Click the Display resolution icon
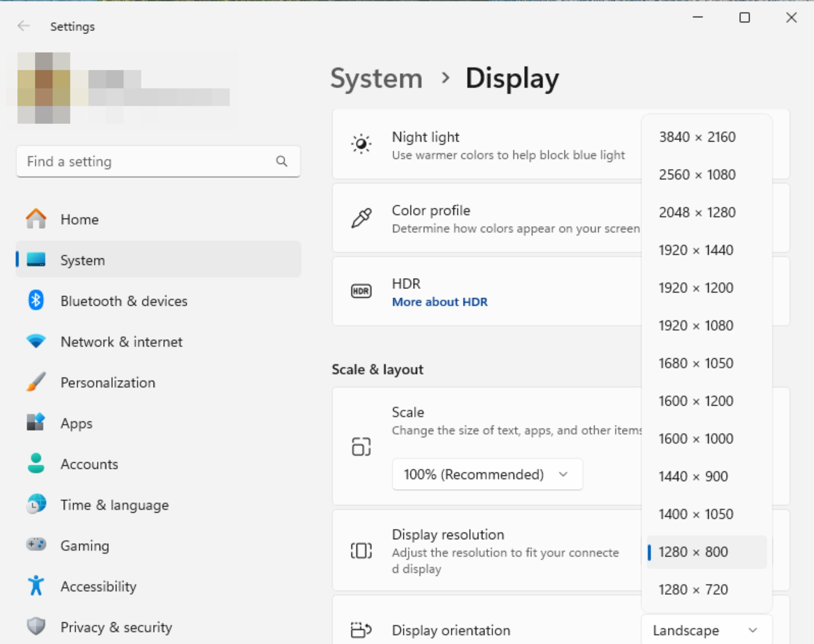814x644 pixels. coord(361,551)
